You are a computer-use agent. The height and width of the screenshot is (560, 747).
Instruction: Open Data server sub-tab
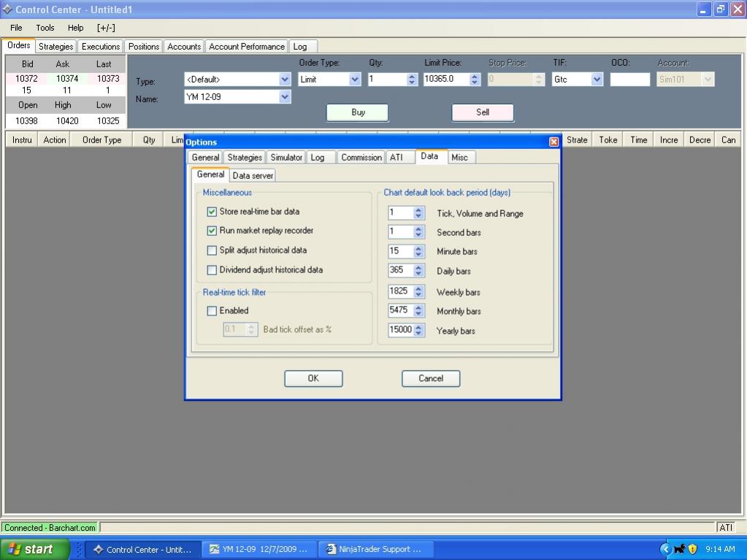253,175
